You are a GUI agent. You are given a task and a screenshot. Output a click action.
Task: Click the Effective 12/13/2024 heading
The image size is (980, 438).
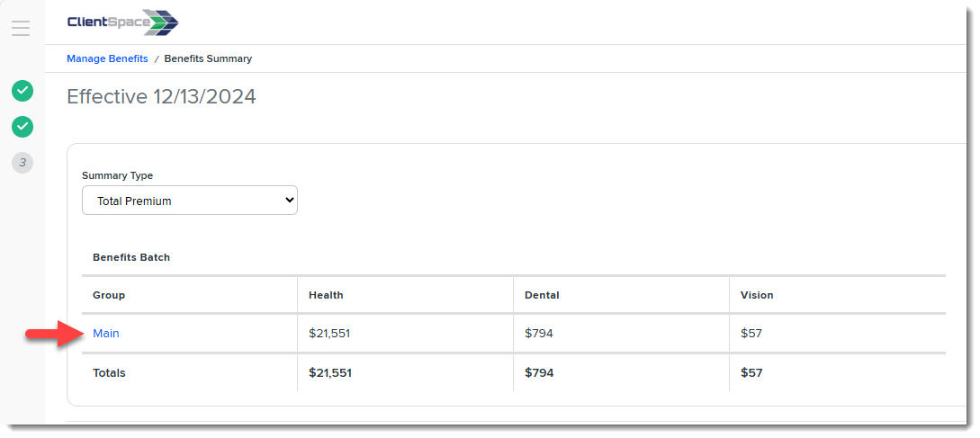point(161,97)
